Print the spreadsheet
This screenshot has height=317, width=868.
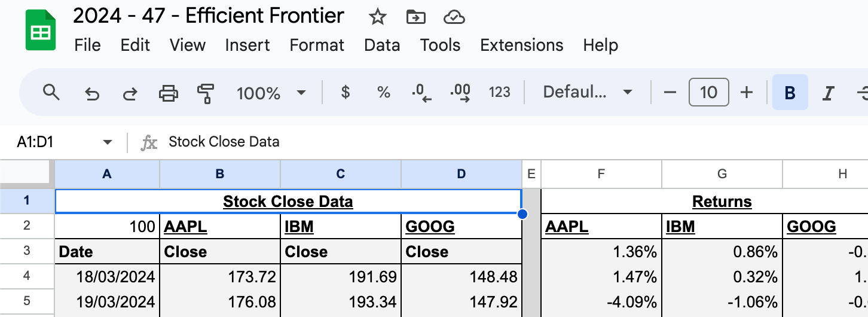click(x=168, y=93)
